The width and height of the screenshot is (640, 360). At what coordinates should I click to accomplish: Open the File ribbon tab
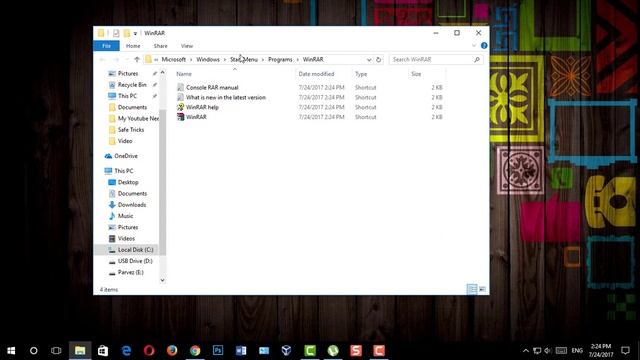point(106,46)
